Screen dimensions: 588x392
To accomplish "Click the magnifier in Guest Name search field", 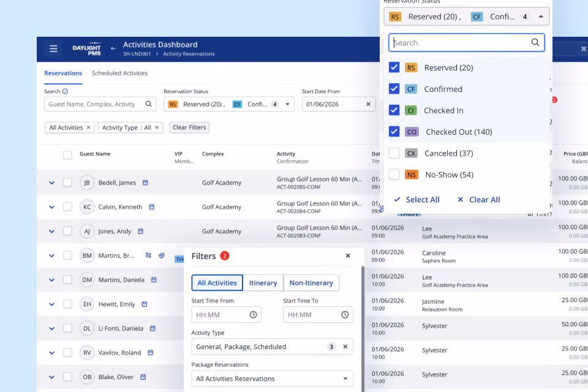I will pos(148,104).
